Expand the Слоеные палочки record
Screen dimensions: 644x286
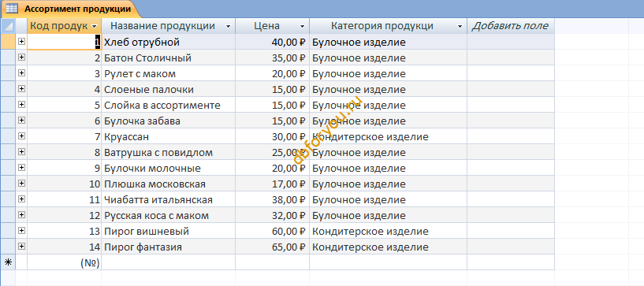[21, 88]
